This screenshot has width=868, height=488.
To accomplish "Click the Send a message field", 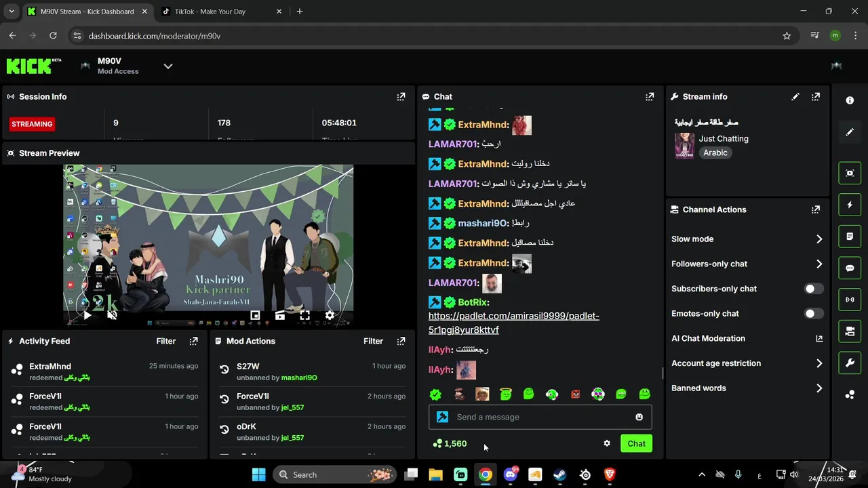I will (x=540, y=417).
